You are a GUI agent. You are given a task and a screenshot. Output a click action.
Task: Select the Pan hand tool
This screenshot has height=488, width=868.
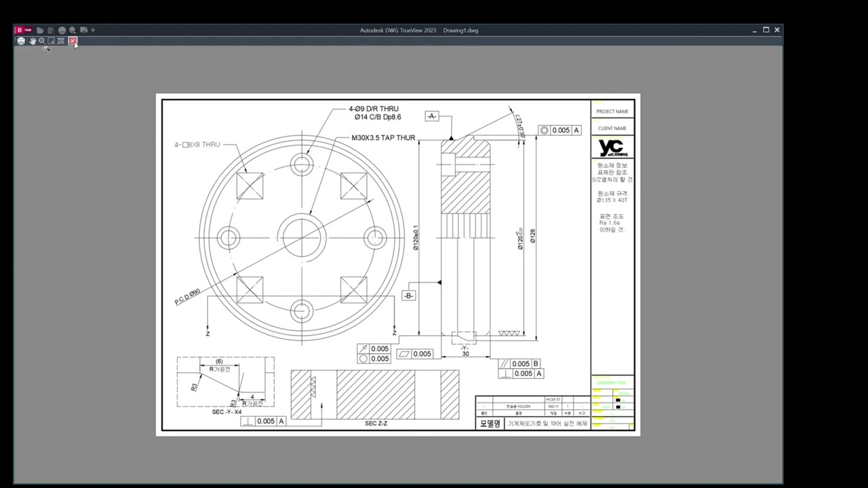coord(33,41)
